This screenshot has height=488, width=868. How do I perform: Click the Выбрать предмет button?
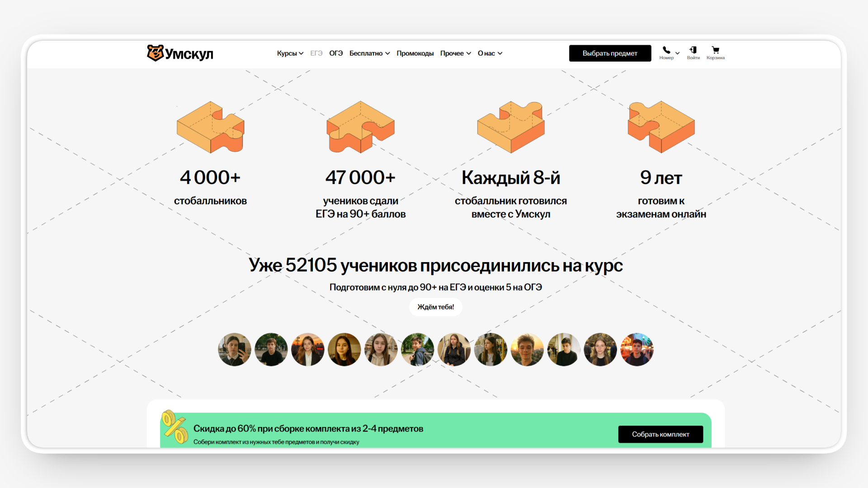tap(610, 53)
